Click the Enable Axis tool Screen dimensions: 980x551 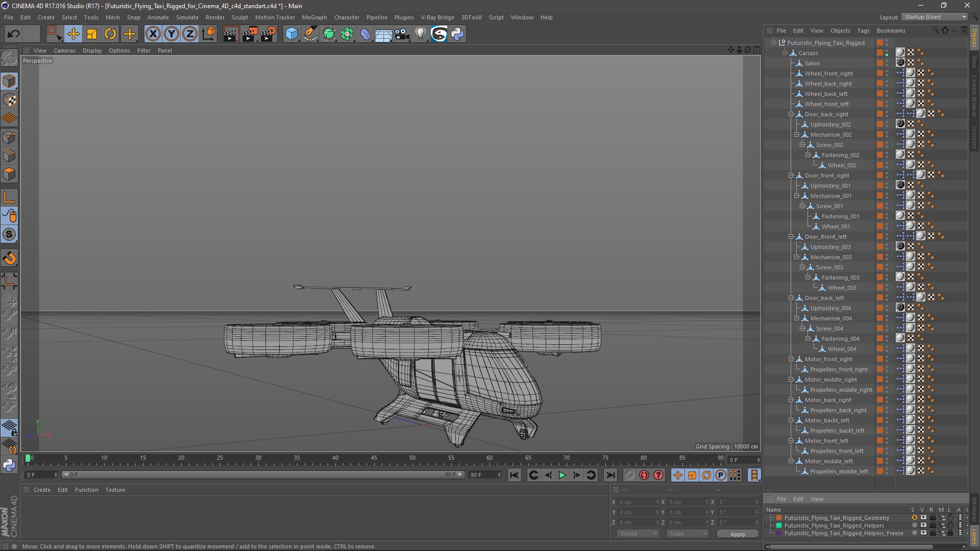click(9, 197)
